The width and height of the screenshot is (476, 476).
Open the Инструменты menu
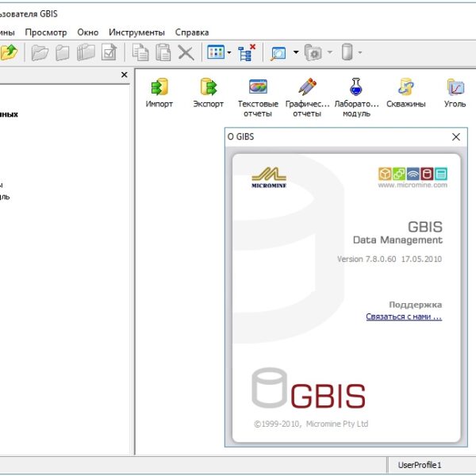click(137, 33)
